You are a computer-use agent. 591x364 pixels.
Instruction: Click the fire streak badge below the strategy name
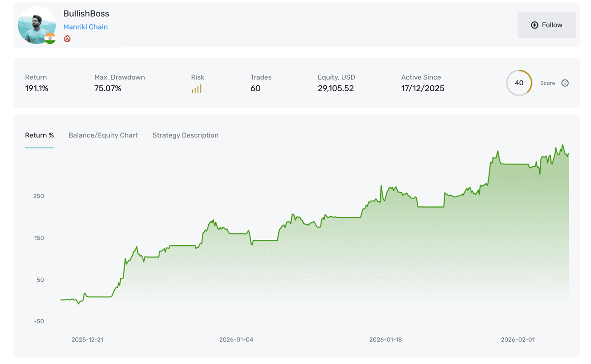(67, 38)
